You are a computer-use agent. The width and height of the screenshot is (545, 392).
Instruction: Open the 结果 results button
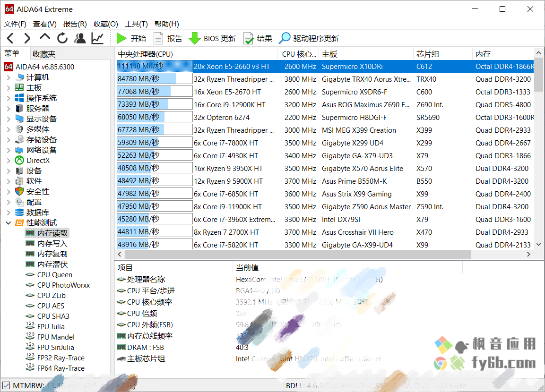pos(258,38)
